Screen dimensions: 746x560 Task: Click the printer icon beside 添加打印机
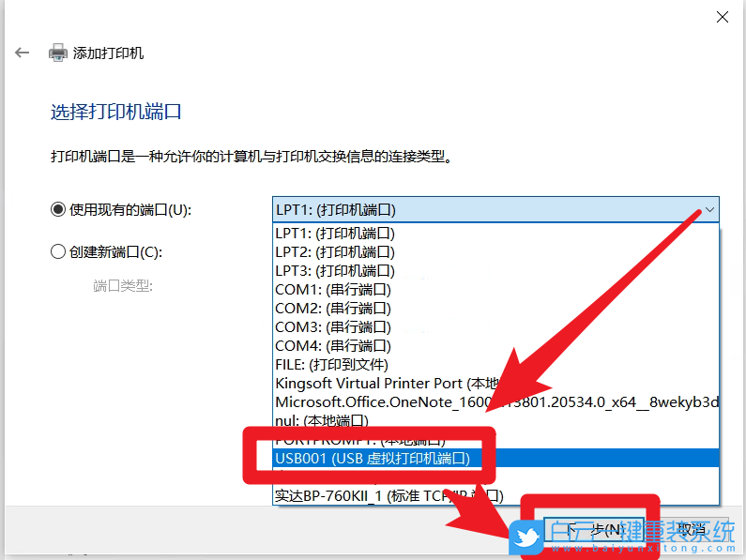[58, 53]
